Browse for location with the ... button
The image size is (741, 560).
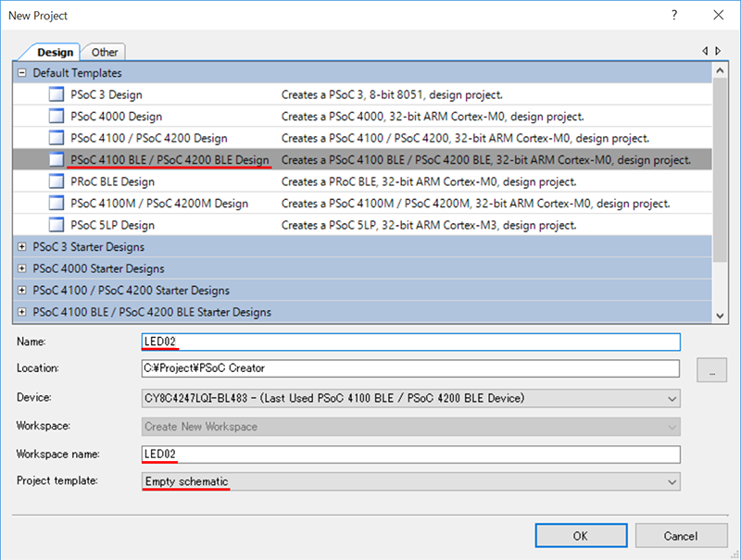point(711,369)
